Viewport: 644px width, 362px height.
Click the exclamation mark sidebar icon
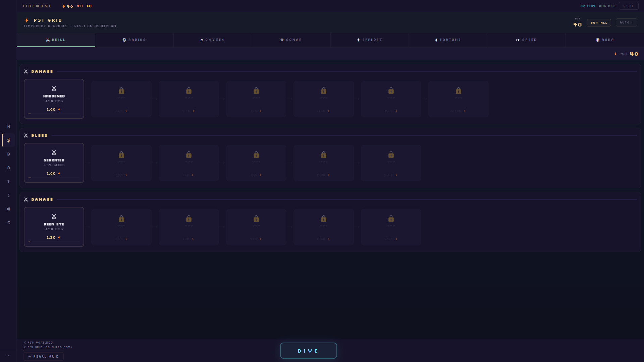coord(9,195)
